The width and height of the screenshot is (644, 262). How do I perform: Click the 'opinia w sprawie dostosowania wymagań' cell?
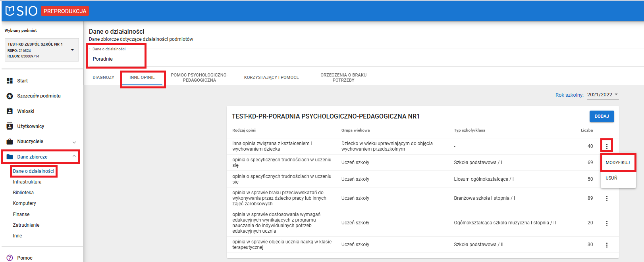tap(276, 223)
